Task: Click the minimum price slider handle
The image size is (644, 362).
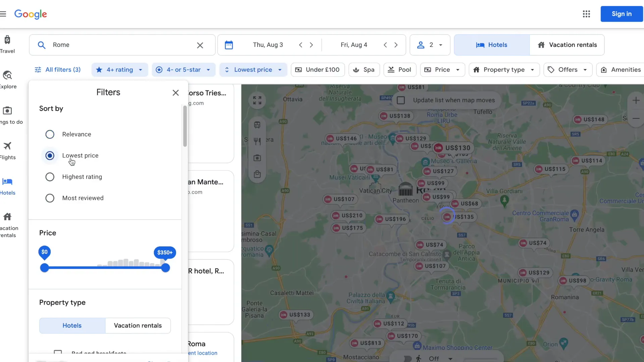Action: [44, 268]
